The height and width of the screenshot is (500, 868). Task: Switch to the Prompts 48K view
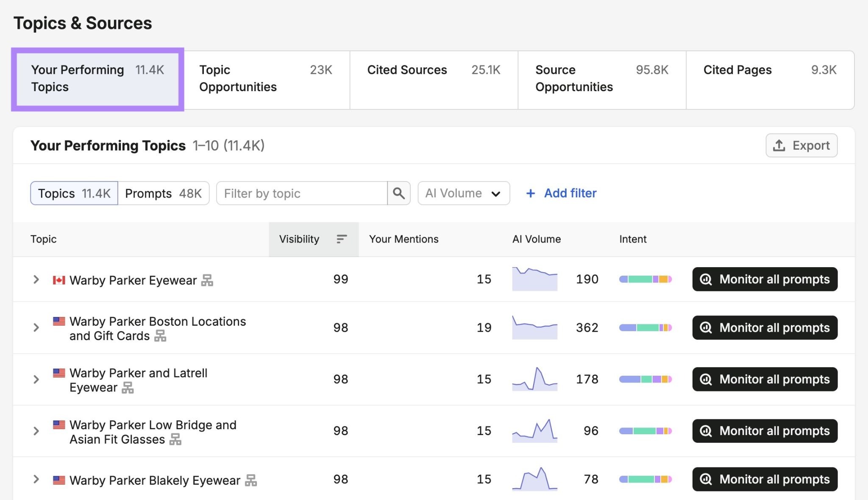(x=164, y=193)
